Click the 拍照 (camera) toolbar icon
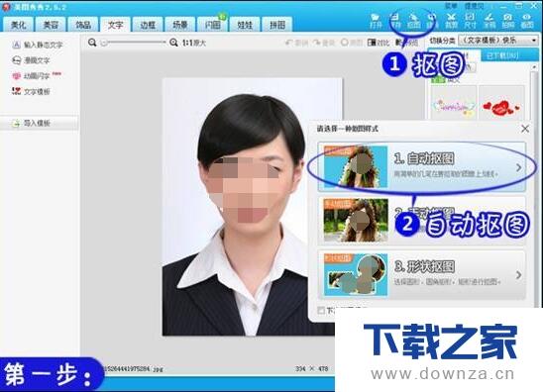The height and width of the screenshot is (392, 543). coord(507,21)
